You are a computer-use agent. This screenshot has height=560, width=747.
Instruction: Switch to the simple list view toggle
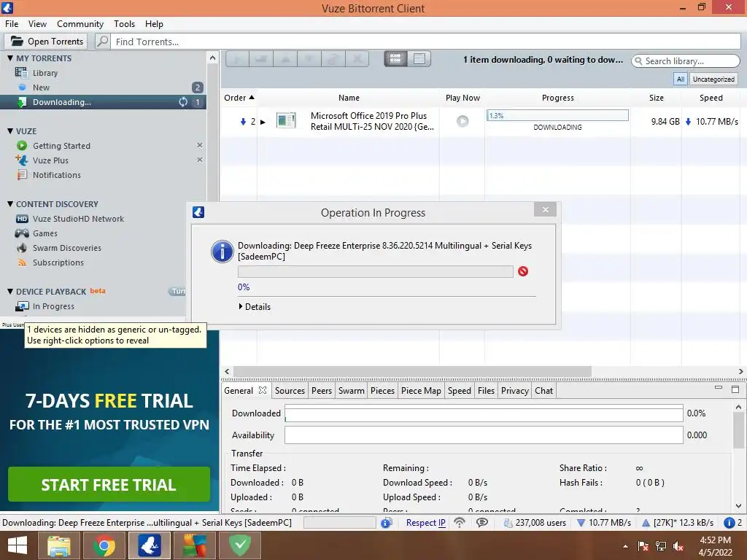419,58
